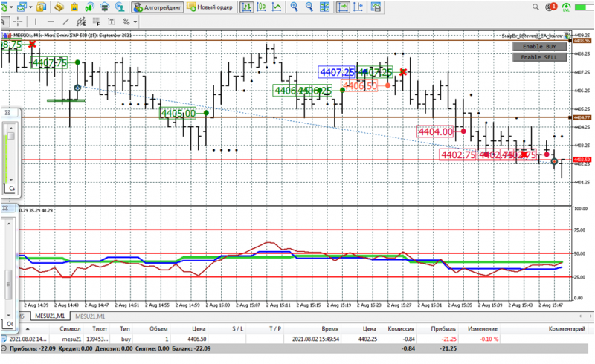595x364 pixels.
Task: Sort trades by Прибыль column header
Action: click(x=443, y=329)
